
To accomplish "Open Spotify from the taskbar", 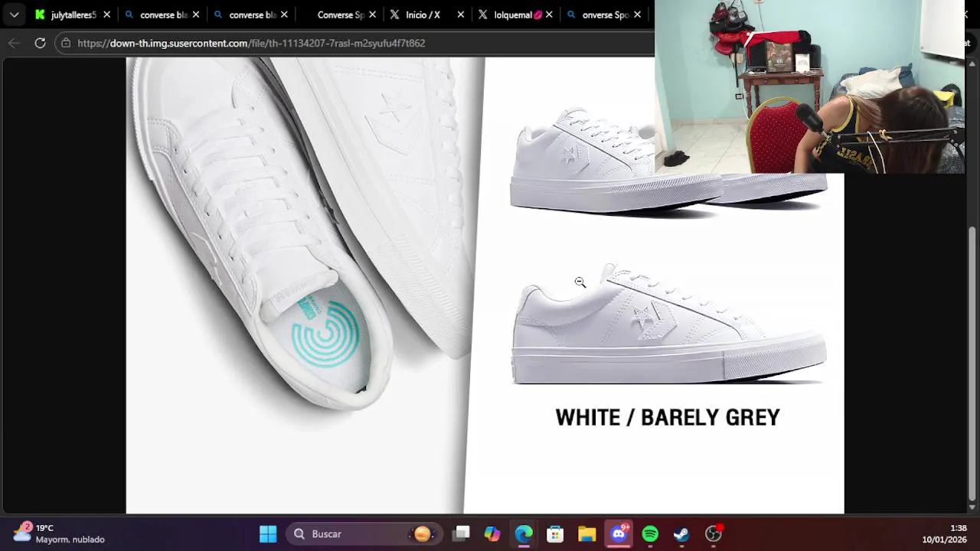I will pos(650,534).
